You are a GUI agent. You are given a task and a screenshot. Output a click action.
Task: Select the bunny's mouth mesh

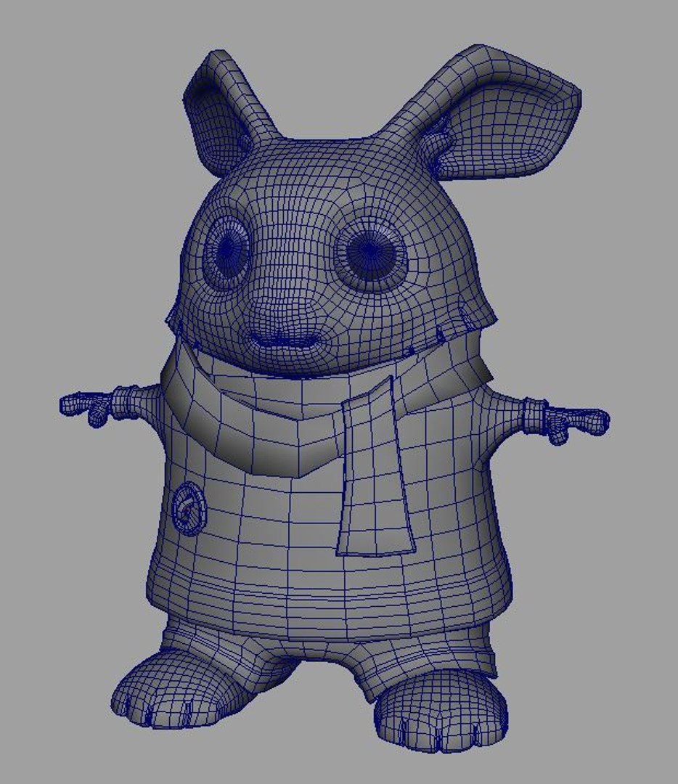pyautogui.click(x=284, y=341)
